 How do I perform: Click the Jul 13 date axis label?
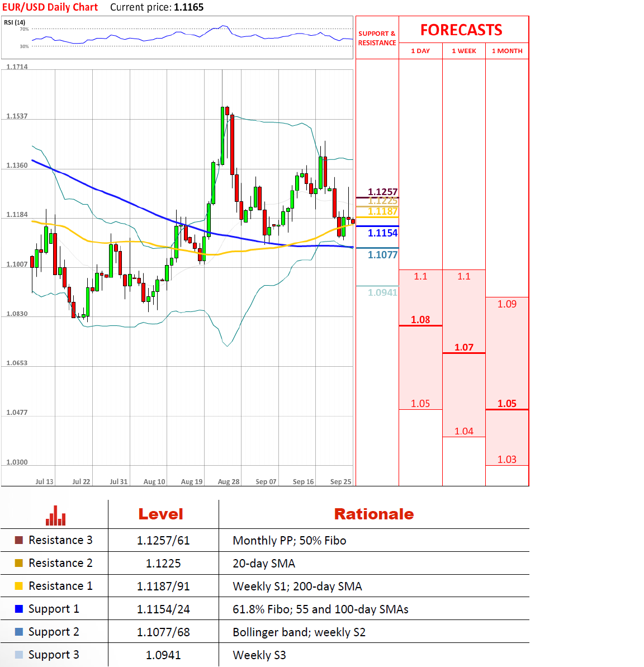click(44, 481)
